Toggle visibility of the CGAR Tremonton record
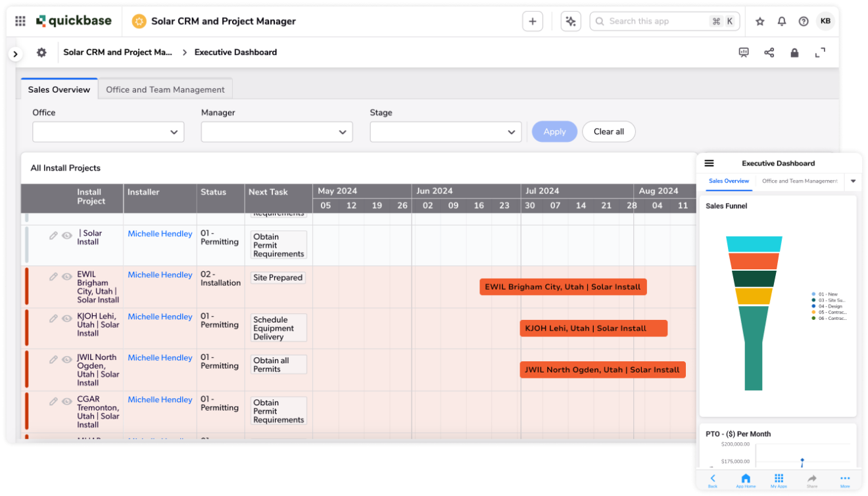 click(x=67, y=401)
